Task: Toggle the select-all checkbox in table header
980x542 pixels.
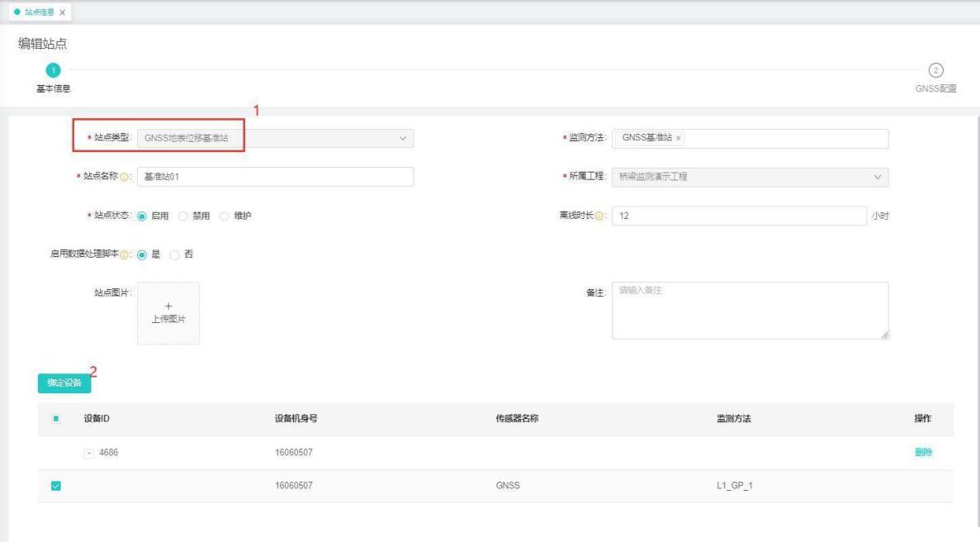Action: tap(56, 419)
